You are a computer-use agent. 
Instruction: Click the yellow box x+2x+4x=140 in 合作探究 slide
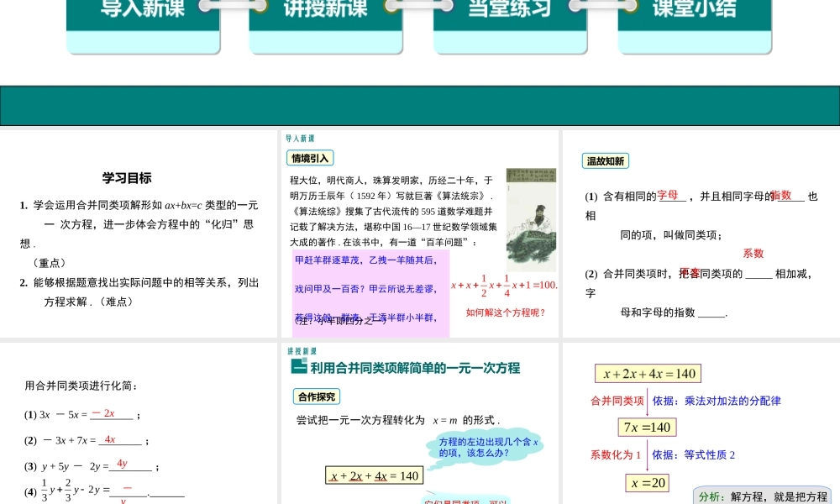(375, 475)
